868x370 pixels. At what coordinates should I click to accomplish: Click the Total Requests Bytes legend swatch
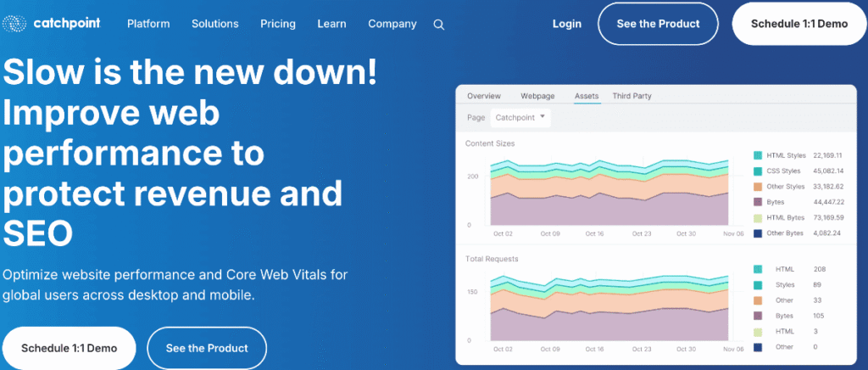click(758, 316)
